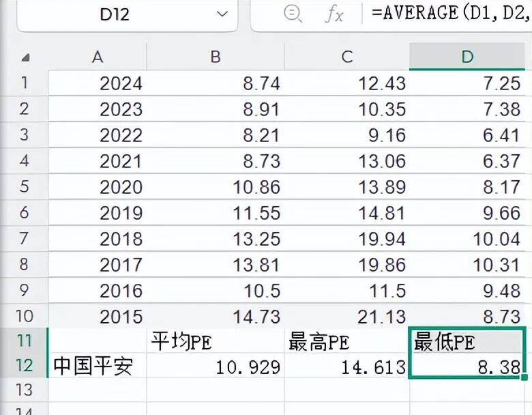Click cell containing 6.41
This screenshot has height=415, width=532.
click(467, 135)
